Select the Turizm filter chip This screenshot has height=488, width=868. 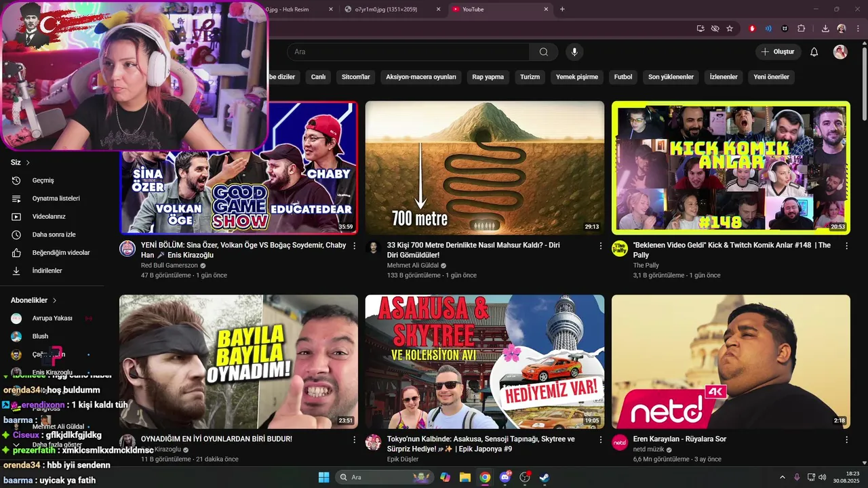tap(530, 77)
